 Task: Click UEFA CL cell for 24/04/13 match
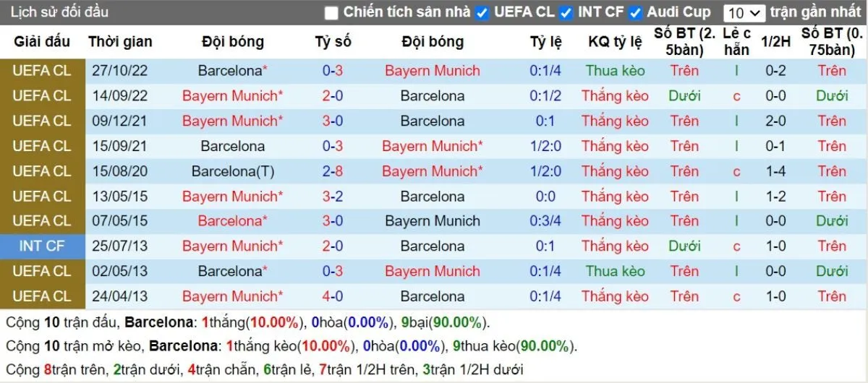pos(42,296)
